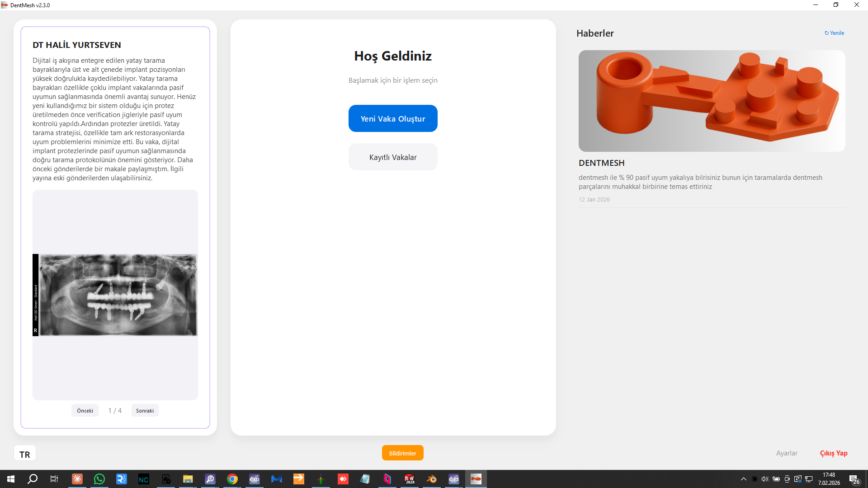The height and width of the screenshot is (488, 868).
Task: Click Yeni Vaka Oluştur button
Action: [392, 118]
